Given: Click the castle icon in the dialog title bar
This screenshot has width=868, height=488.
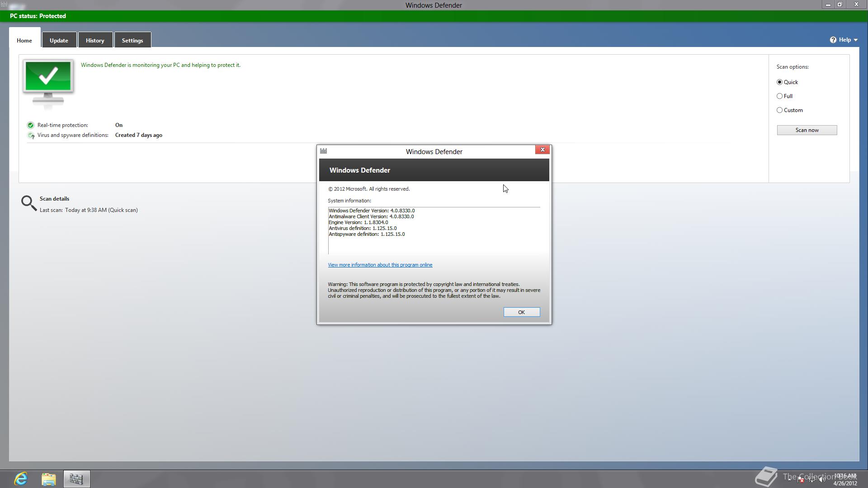Looking at the screenshot, I should click(x=323, y=151).
